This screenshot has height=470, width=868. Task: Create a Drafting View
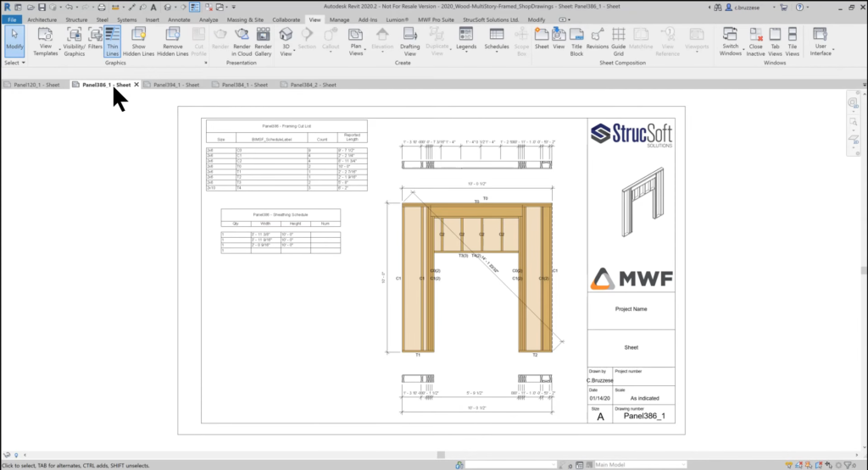410,41
